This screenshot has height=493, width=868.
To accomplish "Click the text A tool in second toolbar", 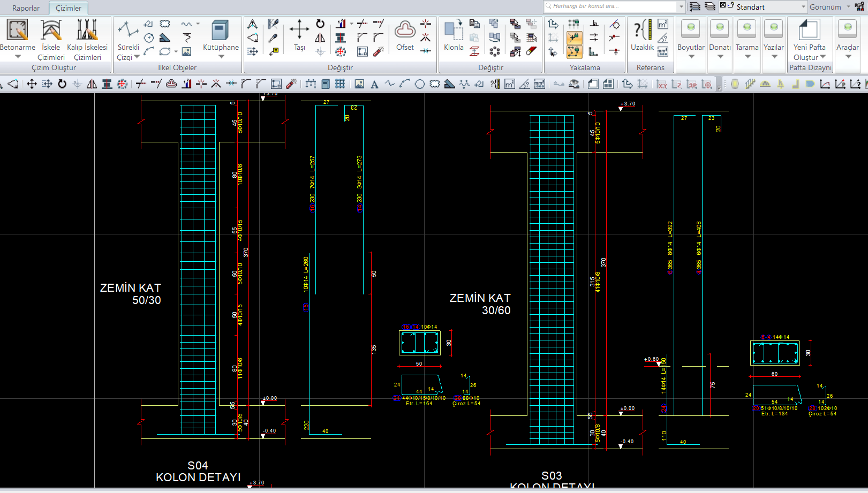I will point(374,84).
